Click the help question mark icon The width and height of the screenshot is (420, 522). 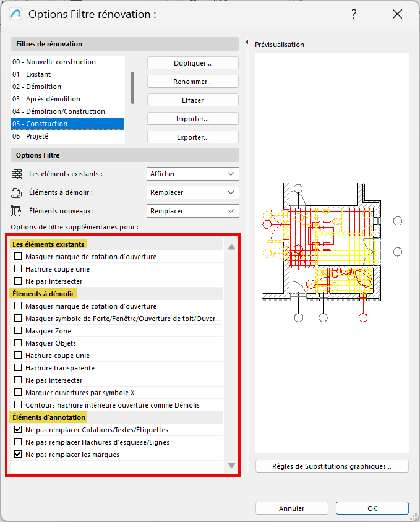[x=354, y=14]
